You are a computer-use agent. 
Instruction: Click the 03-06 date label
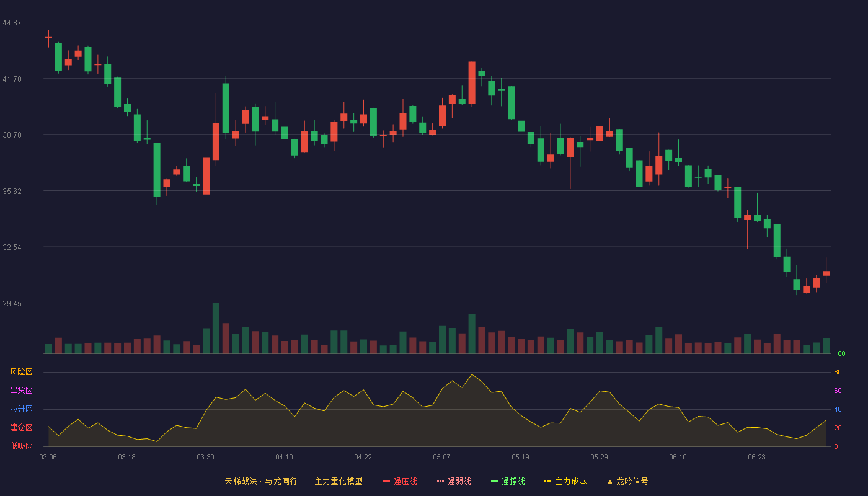tap(48, 457)
